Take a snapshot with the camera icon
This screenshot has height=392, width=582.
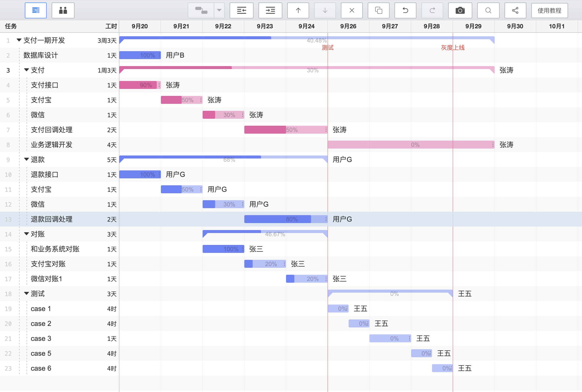pyautogui.click(x=460, y=10)
